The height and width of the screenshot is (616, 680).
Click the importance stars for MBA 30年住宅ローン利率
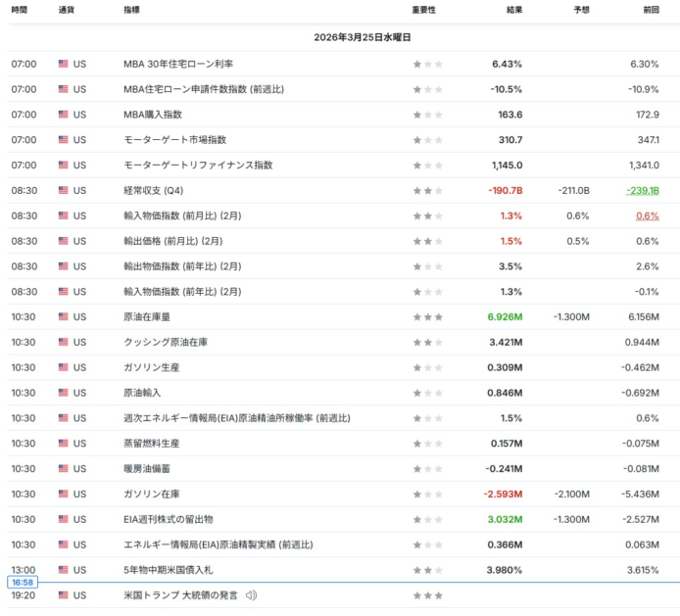coord(427,65)
